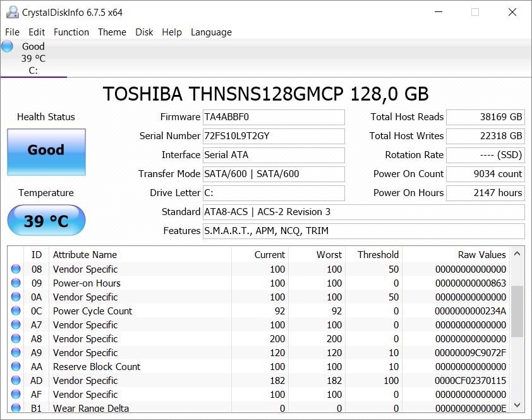Viewport: 532px width, 420px height.
Task: Click the scroll up arrow of attribute list
Action: point(517,254)
